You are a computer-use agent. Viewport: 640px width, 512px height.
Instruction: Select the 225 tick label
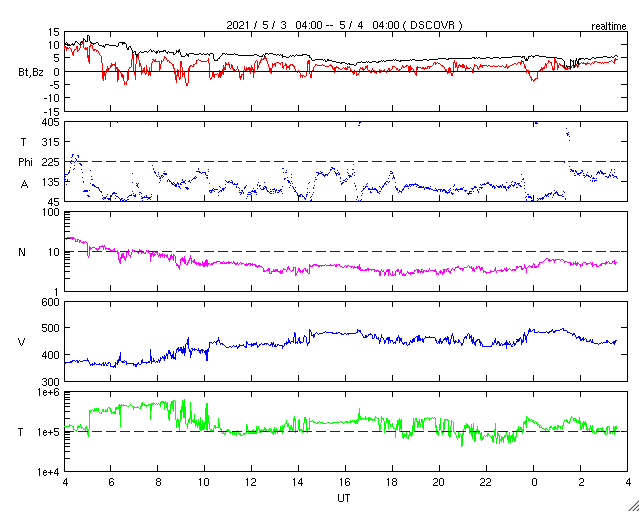coord(51,162)
